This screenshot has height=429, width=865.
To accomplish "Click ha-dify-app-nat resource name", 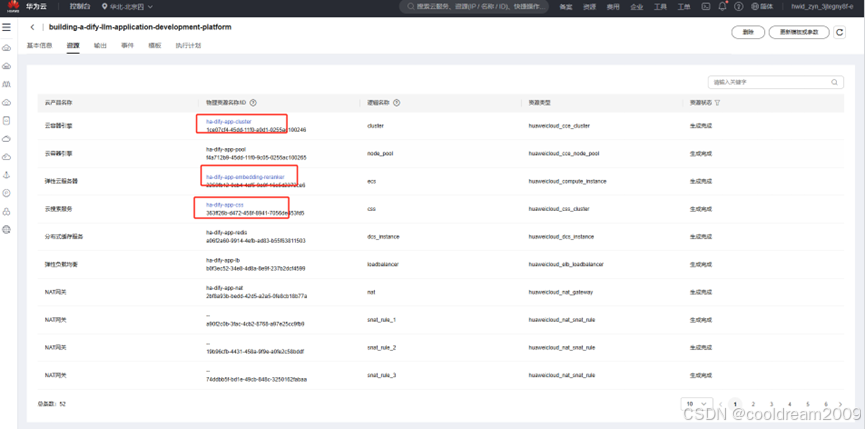I will [x=224, y=288].
